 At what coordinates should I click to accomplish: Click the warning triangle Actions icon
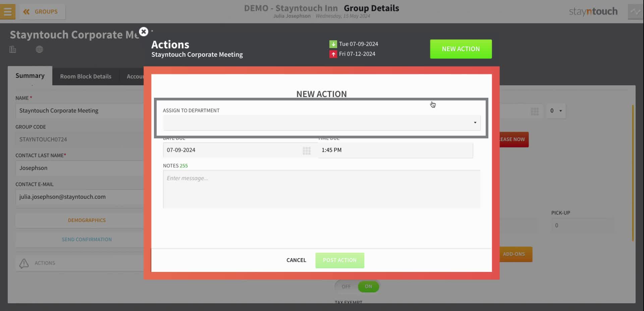pyautogui.click(x=24, y=264)
